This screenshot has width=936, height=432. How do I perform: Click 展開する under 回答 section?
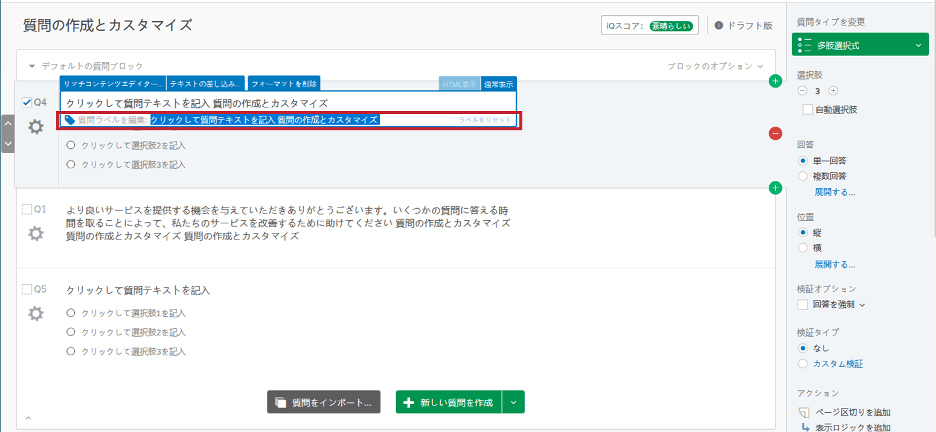point(835,192)
